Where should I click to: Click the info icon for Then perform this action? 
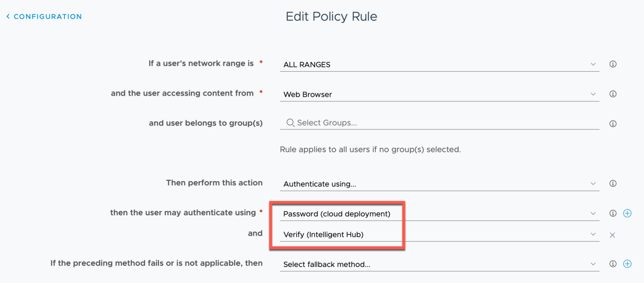613,183
